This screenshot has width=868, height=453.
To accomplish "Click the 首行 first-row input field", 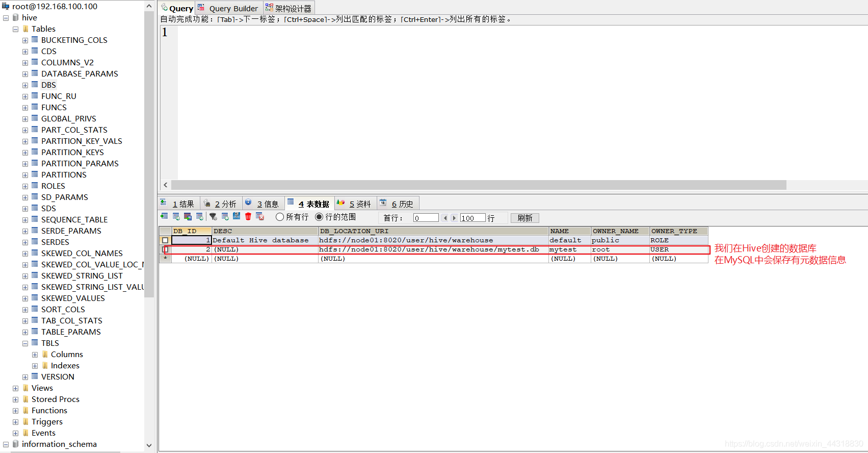I will pos(426,218).
